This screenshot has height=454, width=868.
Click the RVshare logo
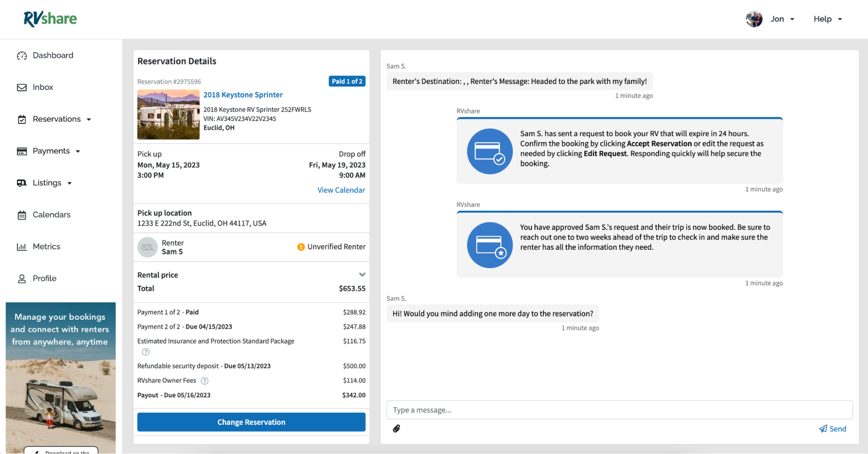50,19
